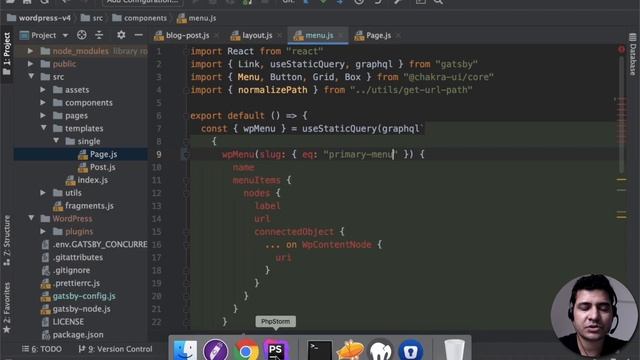This screenshot has height=360, width=640.
Task: Open Finder from the Dock
Action: coord(185,350)
